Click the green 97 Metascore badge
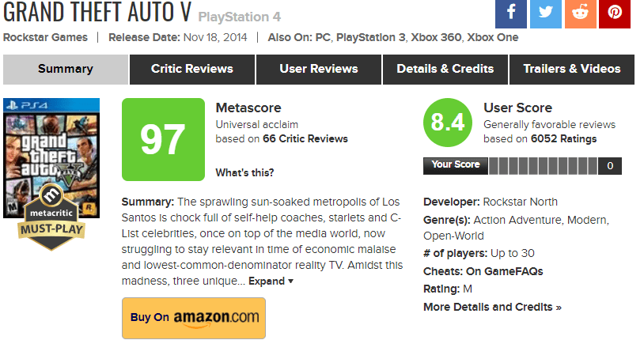 pyautogui.click(x=162, y=140)
